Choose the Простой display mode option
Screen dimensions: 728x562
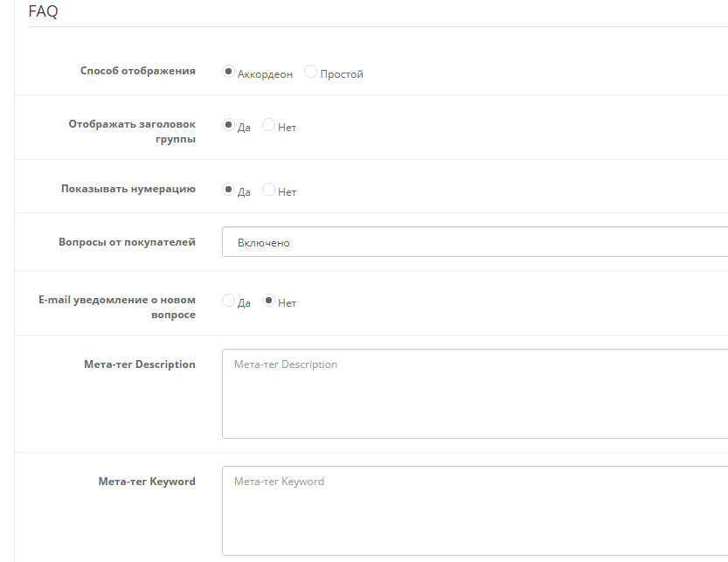coord(310,73)
